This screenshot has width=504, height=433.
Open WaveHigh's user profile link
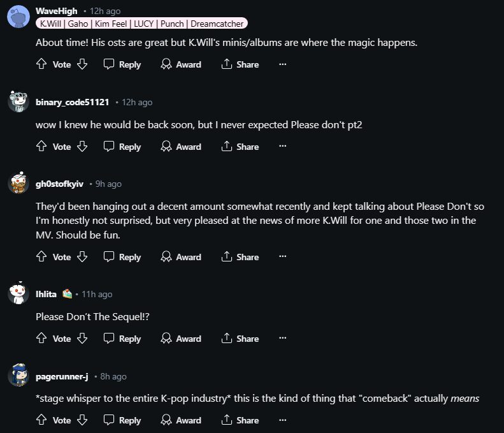(57, 11)
